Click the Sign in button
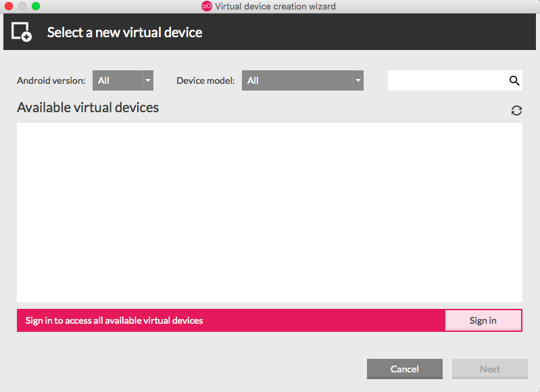540x392 pixels. (x=483, y=320)
